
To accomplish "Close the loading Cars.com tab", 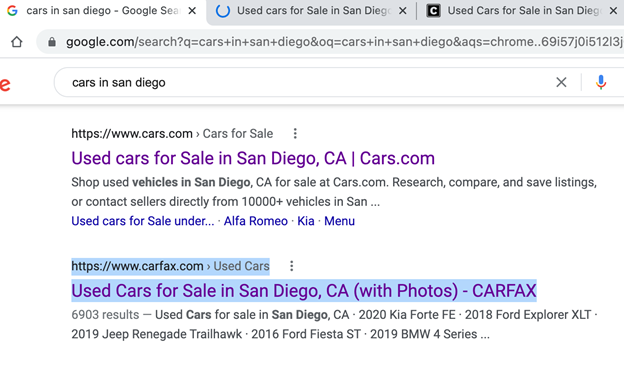I will point(403,11).
